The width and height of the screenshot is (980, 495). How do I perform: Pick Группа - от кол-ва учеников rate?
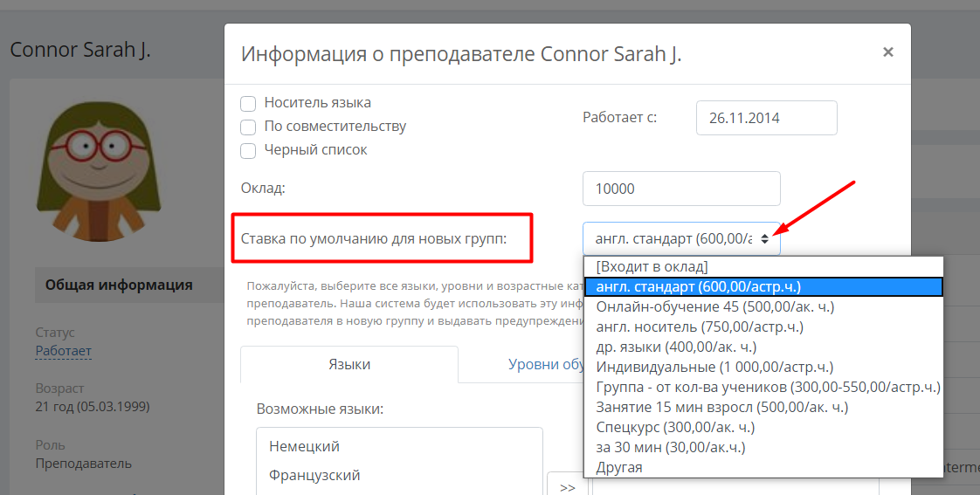pyautogui.click(x=763, y=387)
